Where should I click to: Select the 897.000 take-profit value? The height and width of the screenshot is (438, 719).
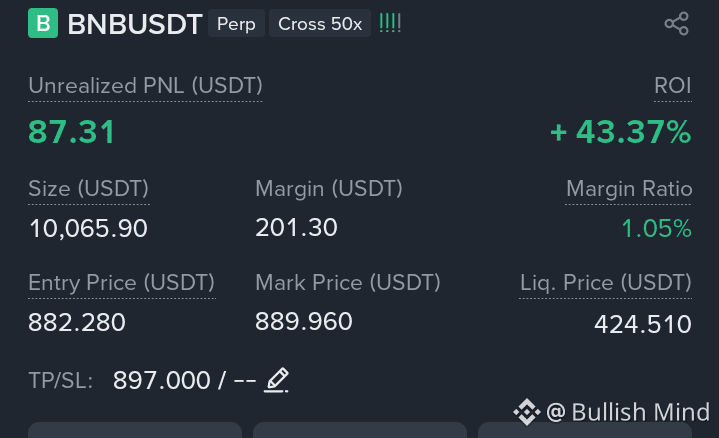point(161,380)
